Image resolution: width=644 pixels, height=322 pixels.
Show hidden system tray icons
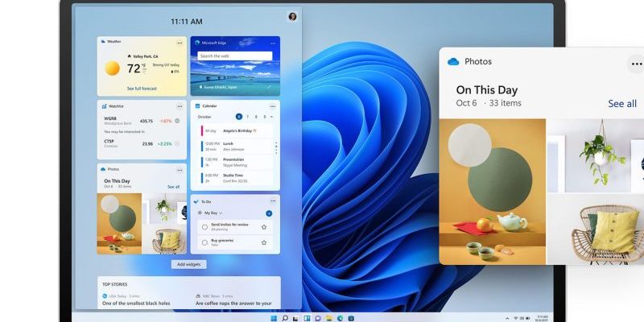tap(508, 318)
